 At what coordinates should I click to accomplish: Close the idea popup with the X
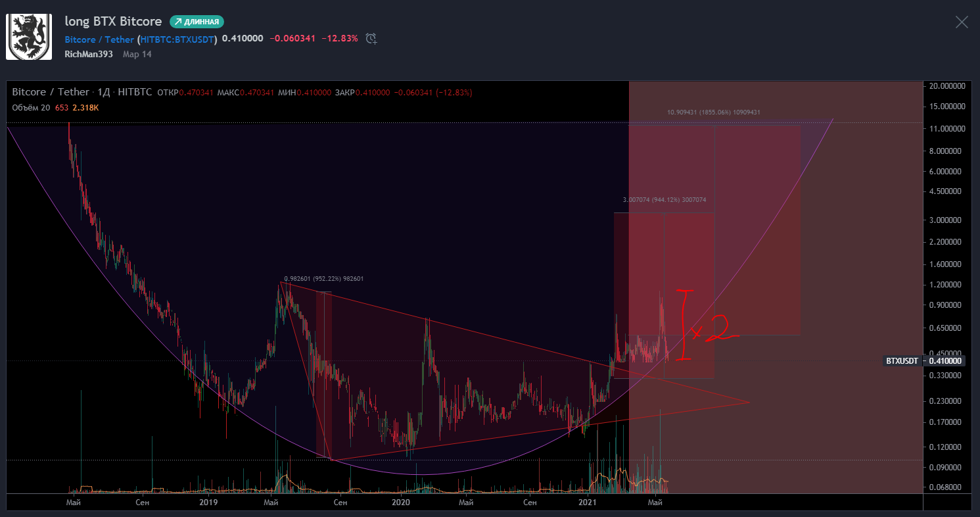pyautogui.click(x=962, y=22)
